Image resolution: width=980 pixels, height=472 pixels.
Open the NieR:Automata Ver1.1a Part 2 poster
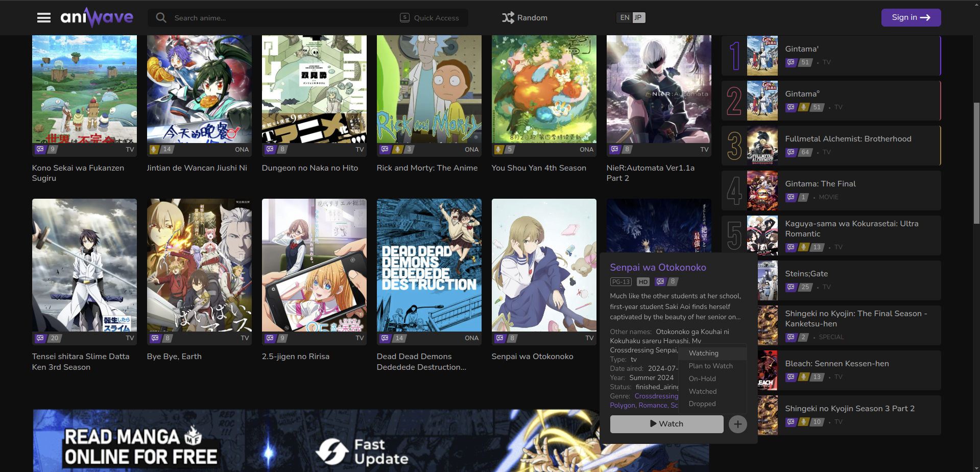coord(659,89)
